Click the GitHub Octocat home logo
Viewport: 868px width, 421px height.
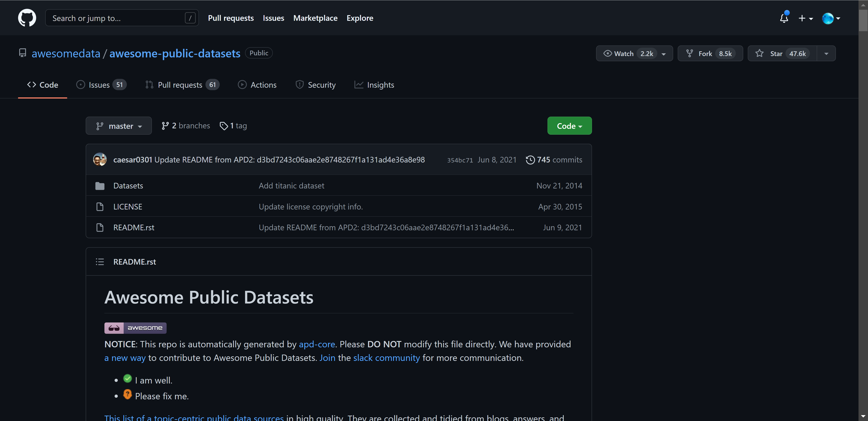pyautogui.click(x=27, y=18)
